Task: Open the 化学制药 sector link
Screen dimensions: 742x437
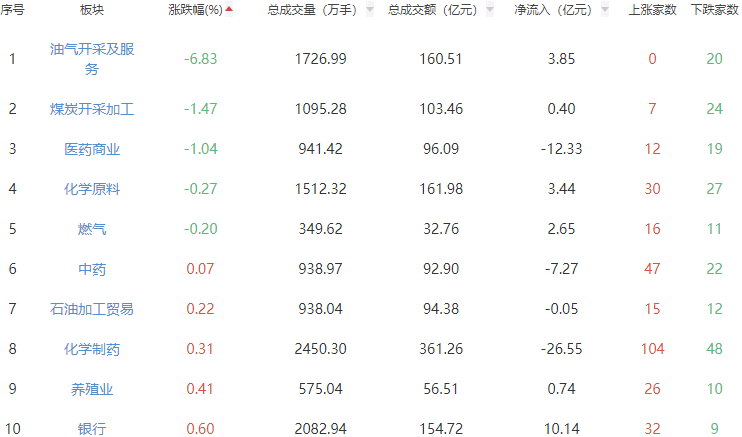Action: [92, 348]
